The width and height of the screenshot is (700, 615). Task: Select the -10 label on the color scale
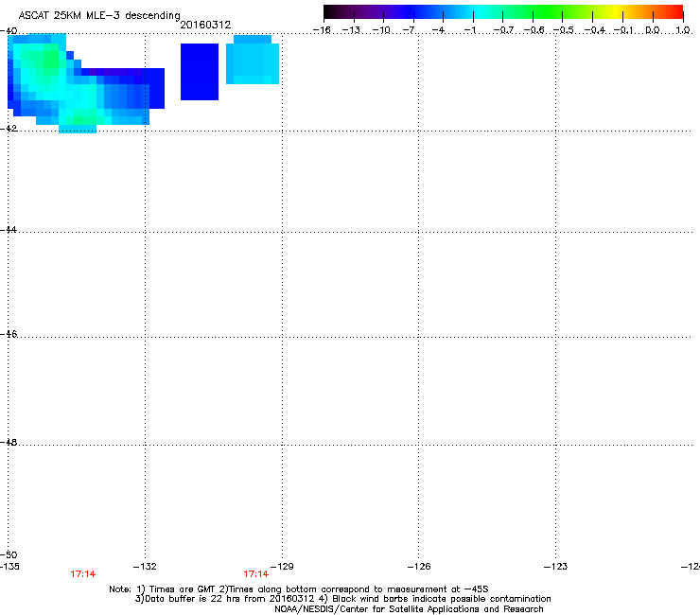(381, 30)
